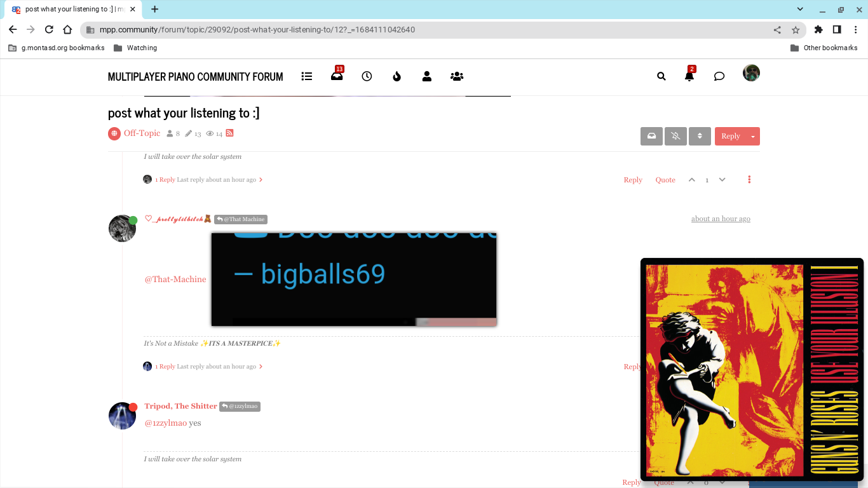The image size is (868, 488).
Task: Open the Watching bookmarks folder
Action: 135,48
